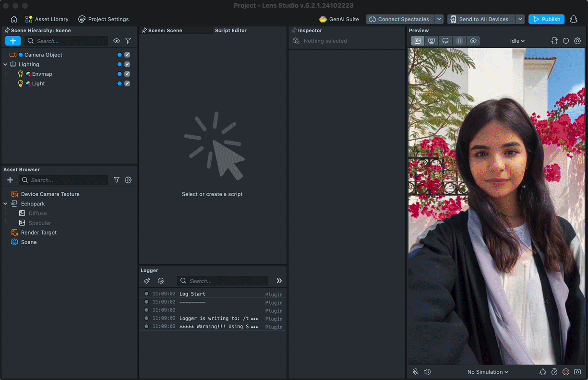Uncheck the Camera Object checkbox
The height and width of the screenshot is (380, 588).
127,55
